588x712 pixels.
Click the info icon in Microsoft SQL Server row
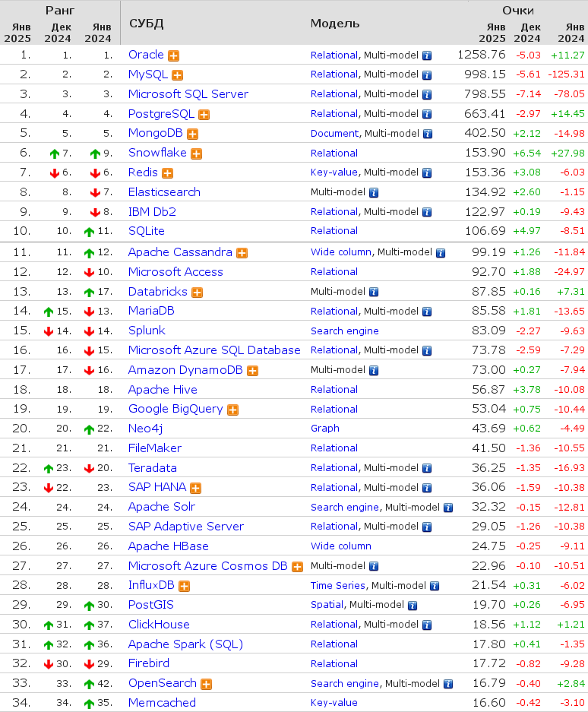click(427, 95)
